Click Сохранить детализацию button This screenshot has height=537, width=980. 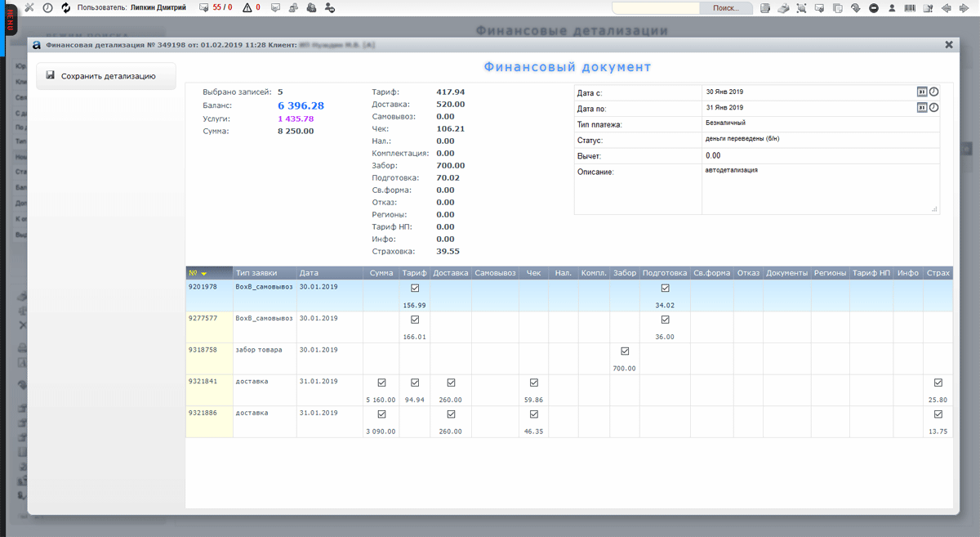pos(106,76)
